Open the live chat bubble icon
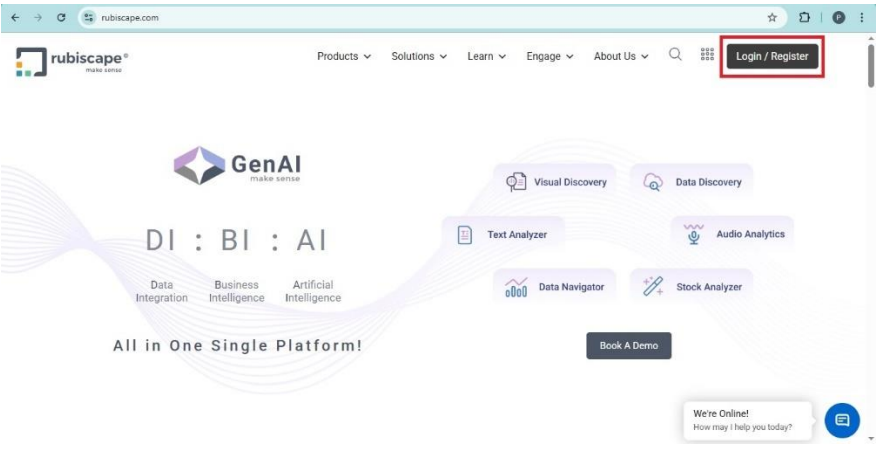Image resolution: width=879 pixels, height=458 pixels. (x=842, y=421)
